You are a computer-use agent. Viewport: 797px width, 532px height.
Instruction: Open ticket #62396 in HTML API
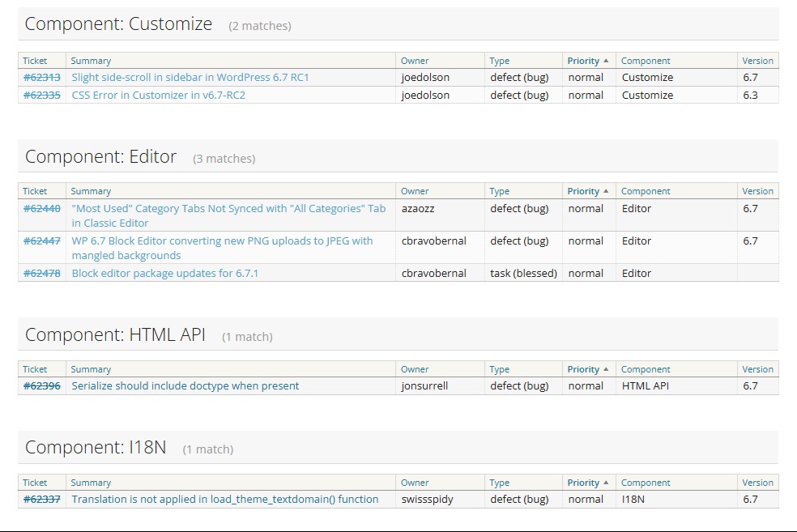[41, 386]
